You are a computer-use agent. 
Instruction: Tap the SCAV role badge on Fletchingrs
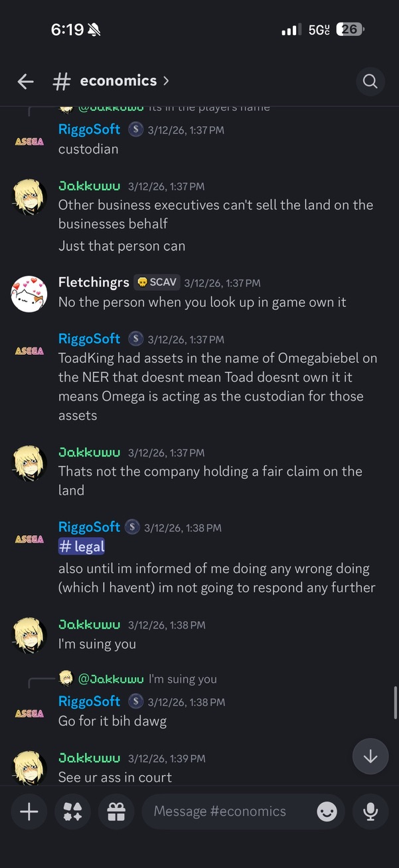coord(157,282)
